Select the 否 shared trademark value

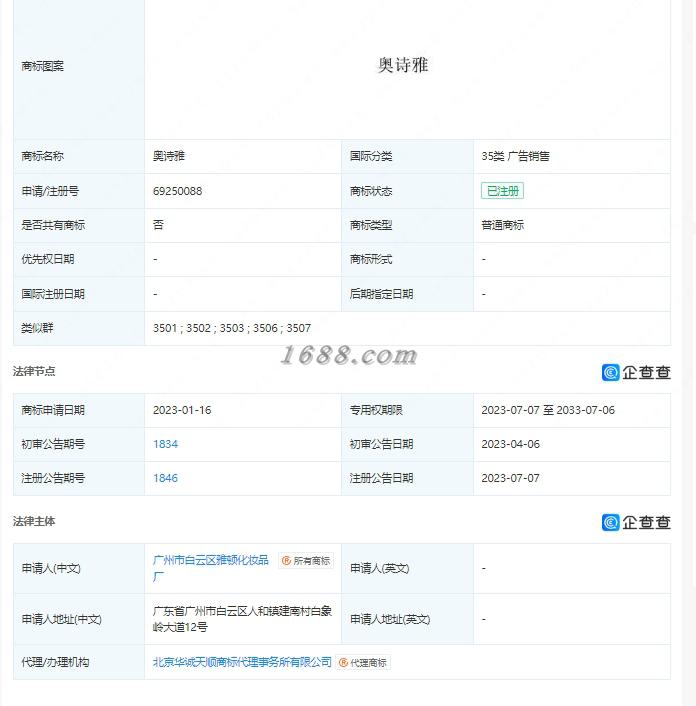(x=158, y=225)
